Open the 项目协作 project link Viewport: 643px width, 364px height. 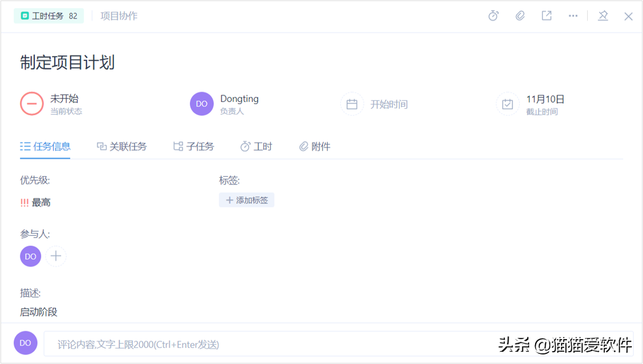tap(118, 16)
